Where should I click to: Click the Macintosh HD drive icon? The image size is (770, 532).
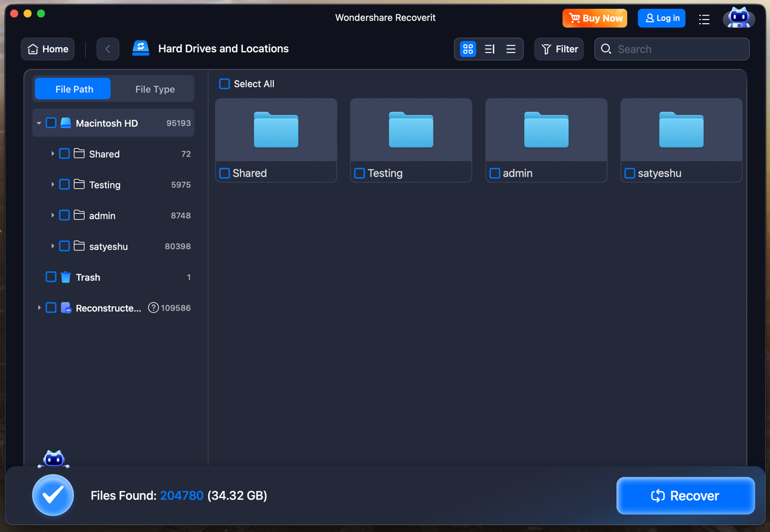pyautogui.click(x=66, y=123)
